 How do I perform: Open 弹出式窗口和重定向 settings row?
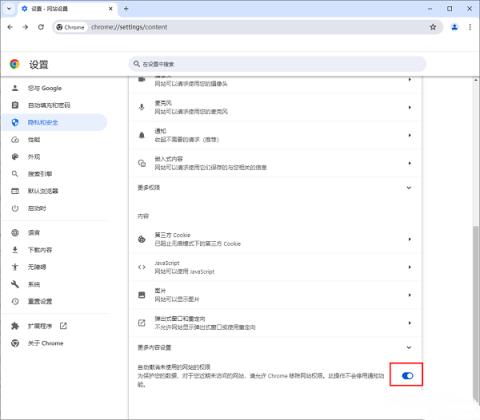[x=275, y=323]
